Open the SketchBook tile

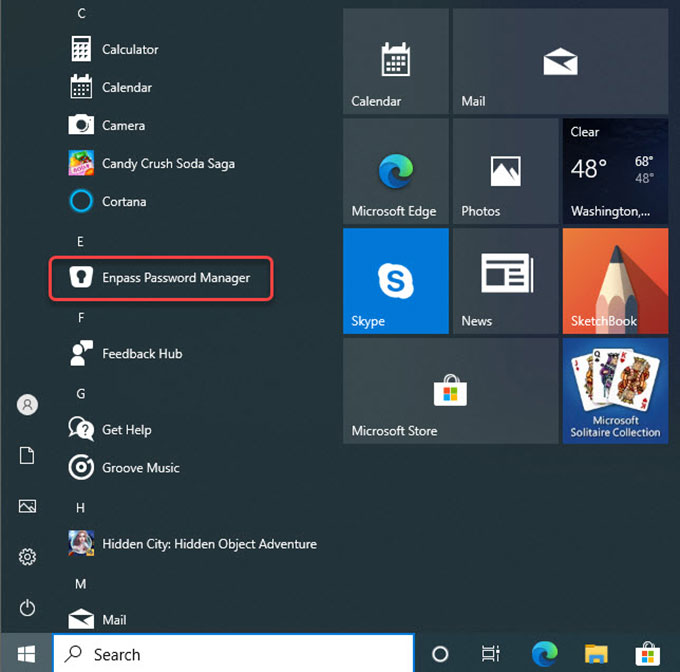coord(615,281)
